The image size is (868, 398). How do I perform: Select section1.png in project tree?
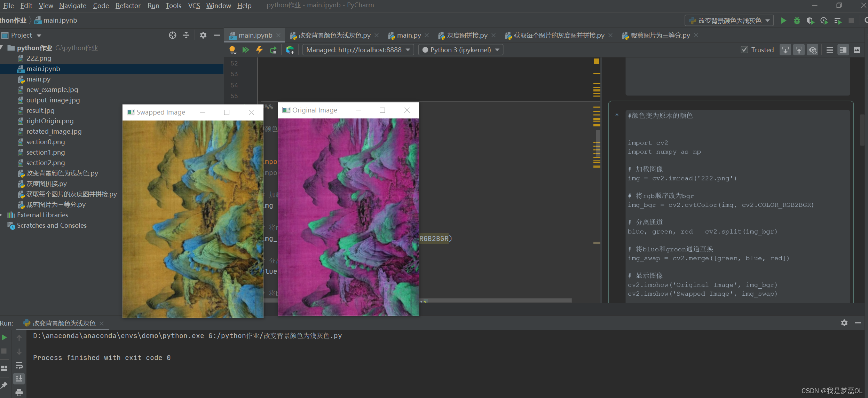(x=46, y=152)
